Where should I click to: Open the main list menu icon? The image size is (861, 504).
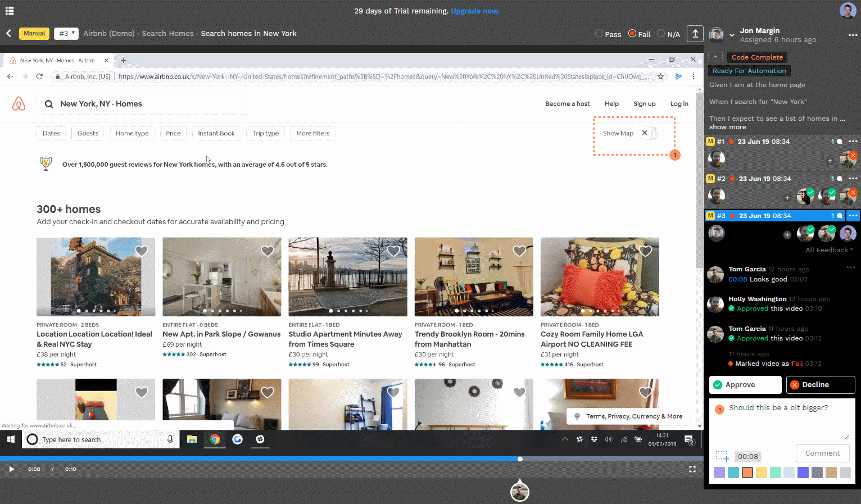pyautogui.click(x=9, y=11)
